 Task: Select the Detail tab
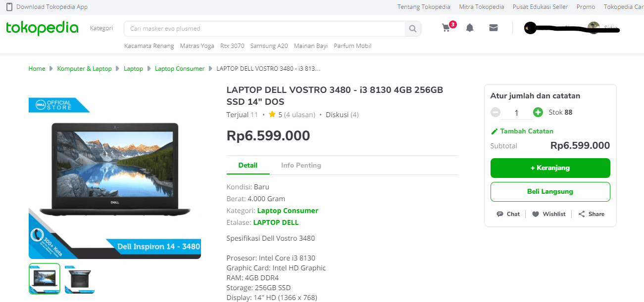click(248, 166)
